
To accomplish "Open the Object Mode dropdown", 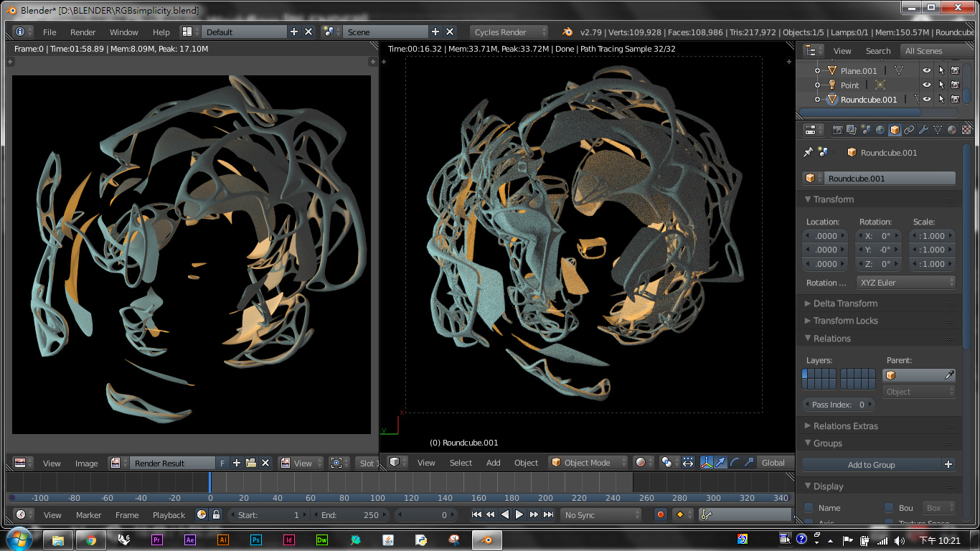I will pyautogui.click(x=588, y=463).
